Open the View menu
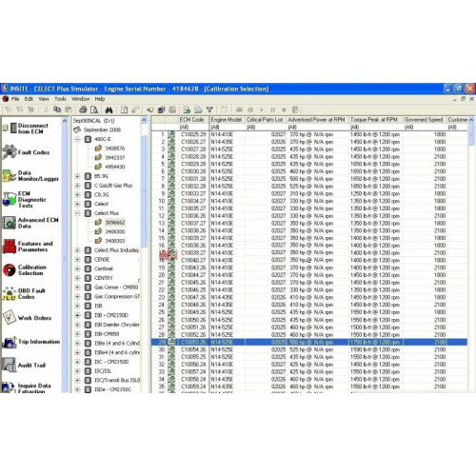The width and height of the screenshot is (476, 476). (44, 99)
